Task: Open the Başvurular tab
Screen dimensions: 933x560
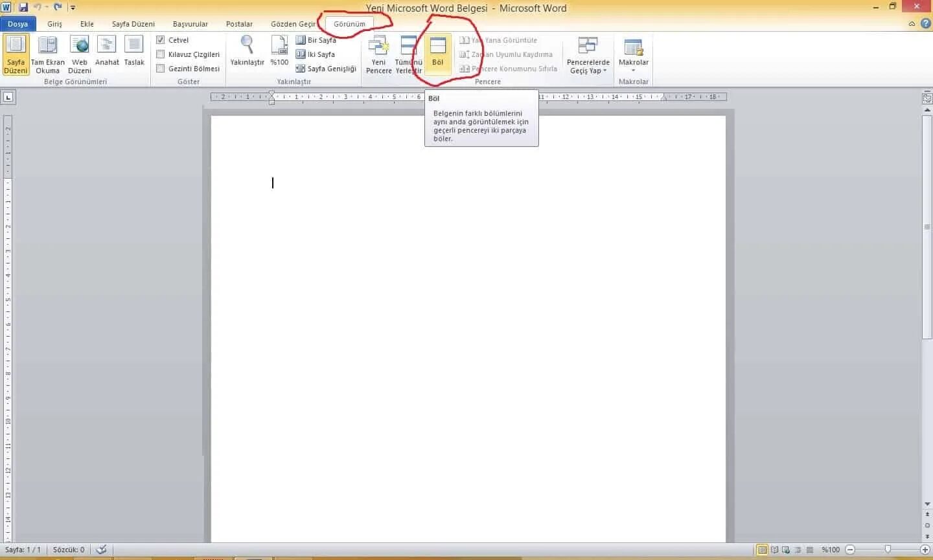Action: point(190,24)
